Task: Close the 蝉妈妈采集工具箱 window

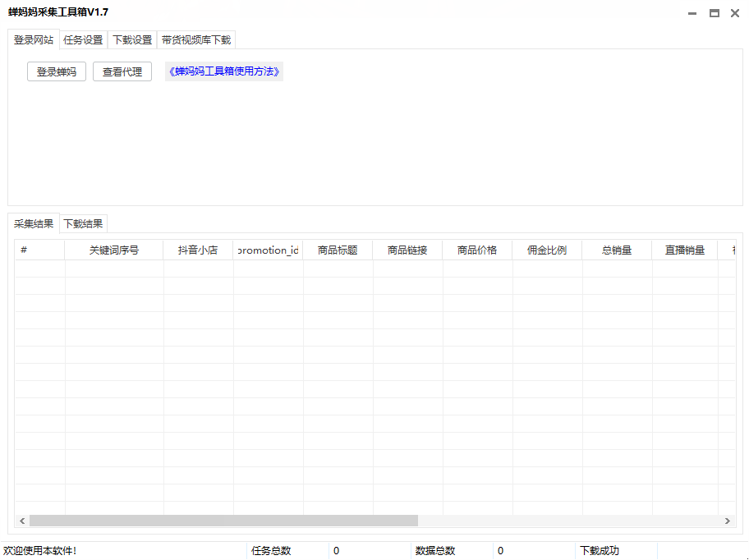Action: point(735,13)
